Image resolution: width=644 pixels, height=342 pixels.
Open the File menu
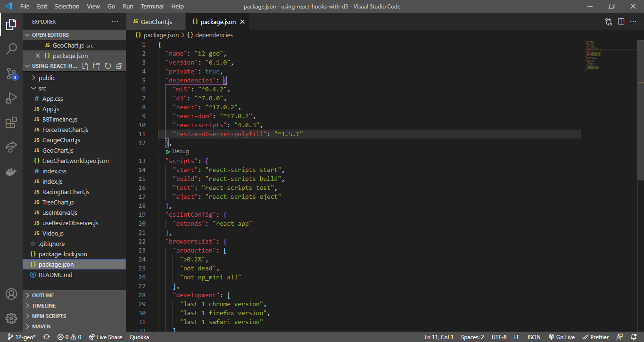[x=25, y=7]
